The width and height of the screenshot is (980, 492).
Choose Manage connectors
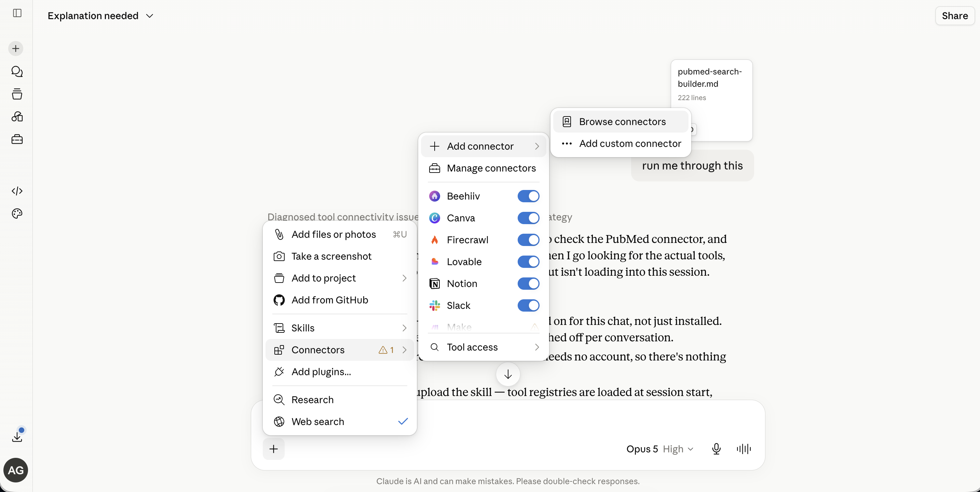(484, 168)
